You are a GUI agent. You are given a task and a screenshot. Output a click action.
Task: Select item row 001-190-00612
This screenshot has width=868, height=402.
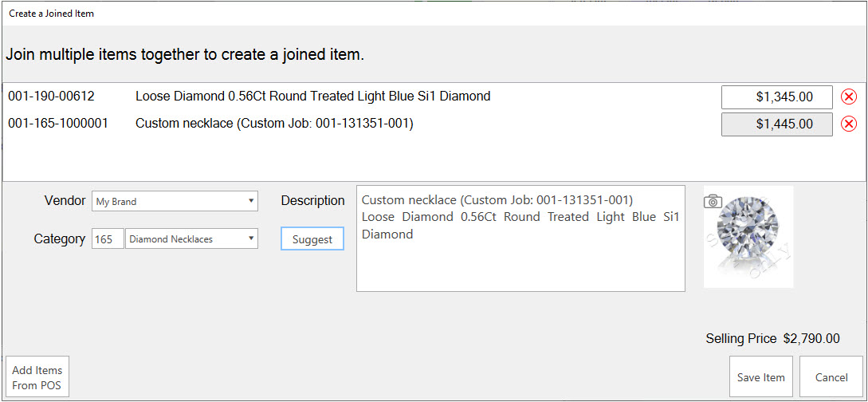(52, 97)
